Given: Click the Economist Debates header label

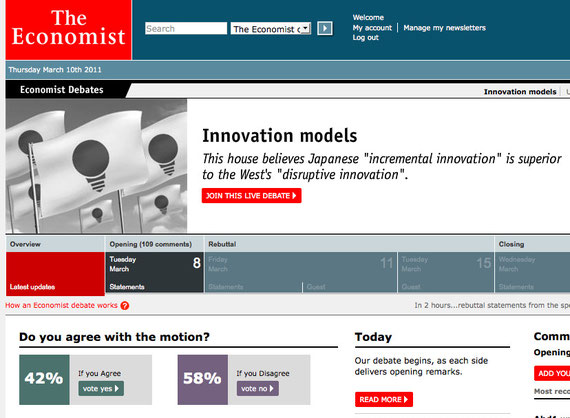Looking at the screenshot, I should (61, 89).
